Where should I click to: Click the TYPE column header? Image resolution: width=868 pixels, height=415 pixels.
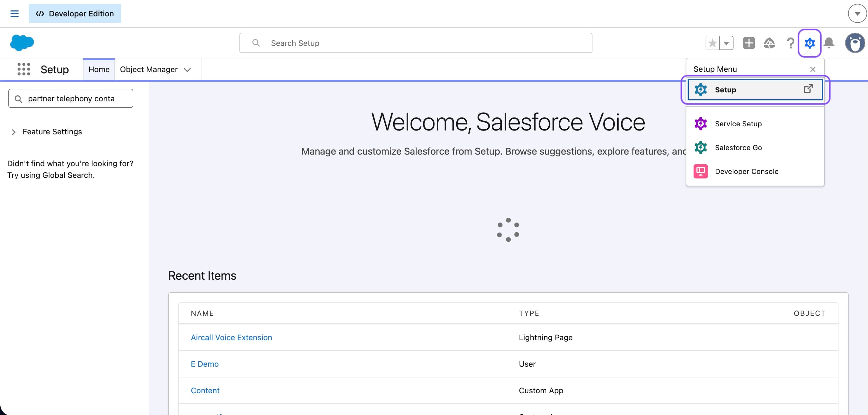pyautogui.click(x=529, y=313)
